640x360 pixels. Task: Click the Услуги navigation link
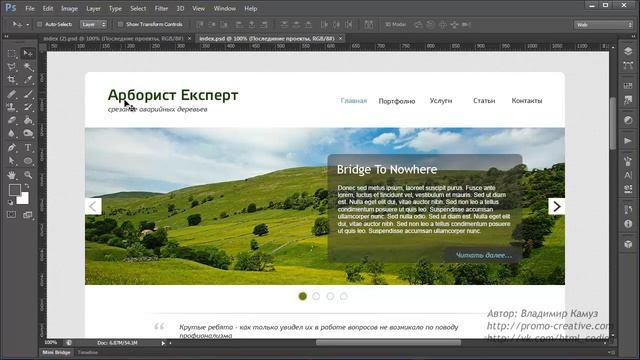click(x=441, y=100)
